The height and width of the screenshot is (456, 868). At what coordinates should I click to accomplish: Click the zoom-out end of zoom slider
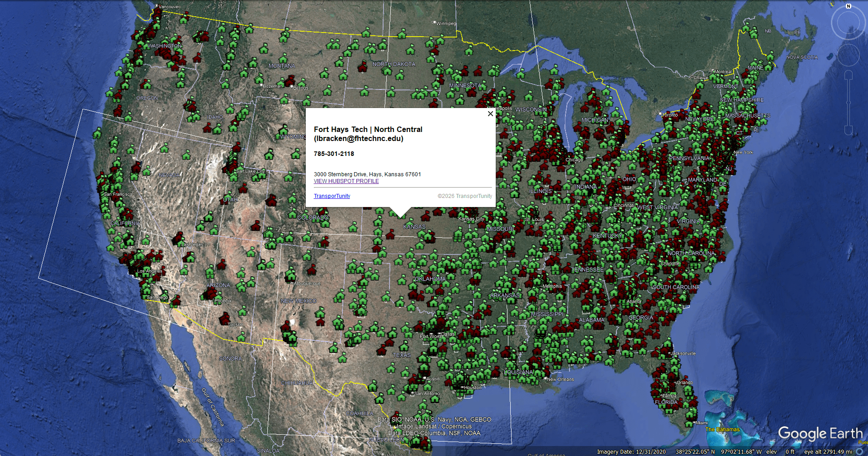849,131
